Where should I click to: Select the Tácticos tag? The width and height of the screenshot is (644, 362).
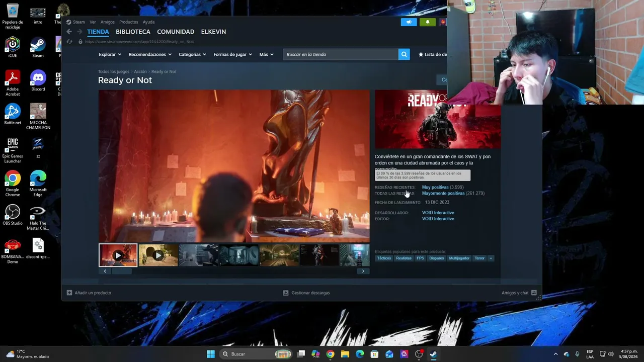pyautogui.click(x=384, y=258)
